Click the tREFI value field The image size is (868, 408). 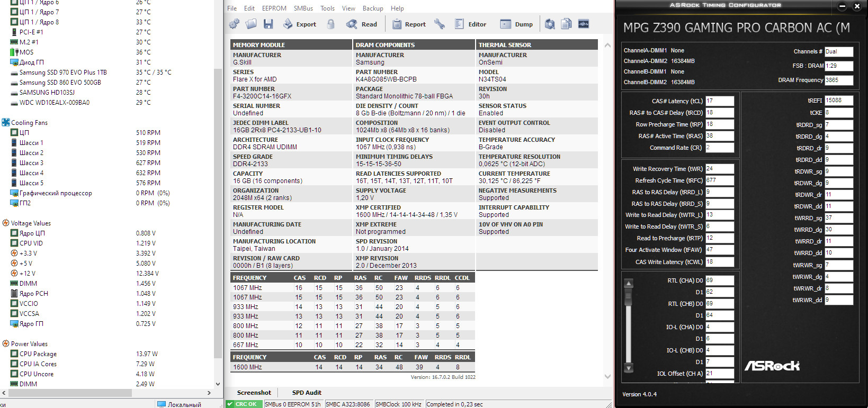coord(839,101)
